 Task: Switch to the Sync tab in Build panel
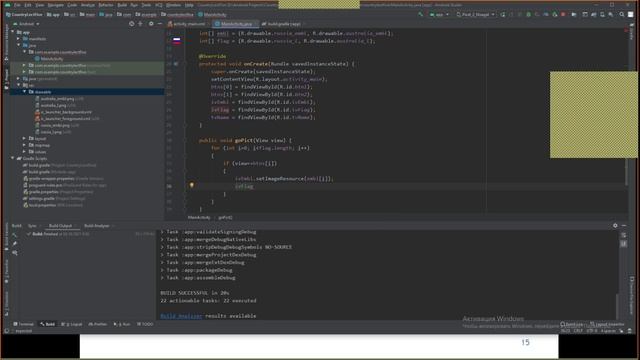[x=32, y=226]
